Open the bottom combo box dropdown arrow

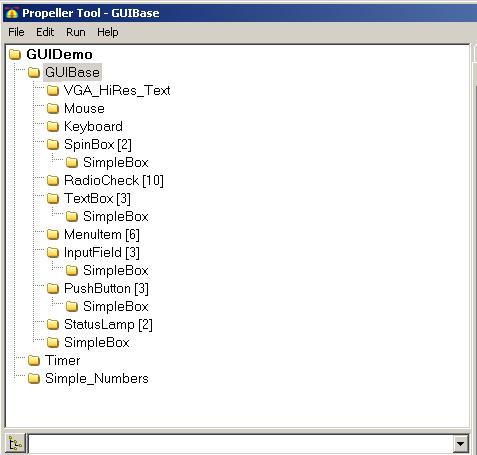(x=461, y=444)
